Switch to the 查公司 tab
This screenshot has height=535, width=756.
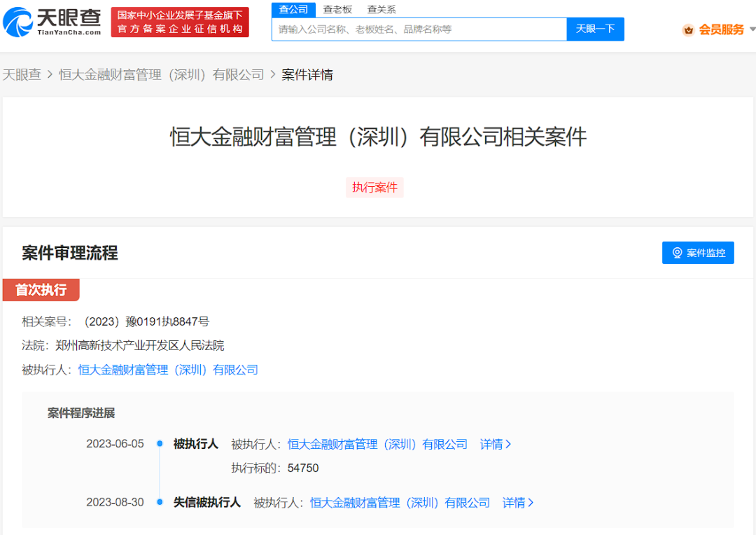click(293, 10)
